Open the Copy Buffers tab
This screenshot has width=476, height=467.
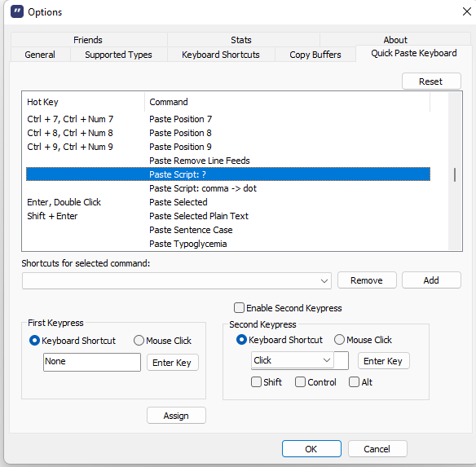point(315,55)
